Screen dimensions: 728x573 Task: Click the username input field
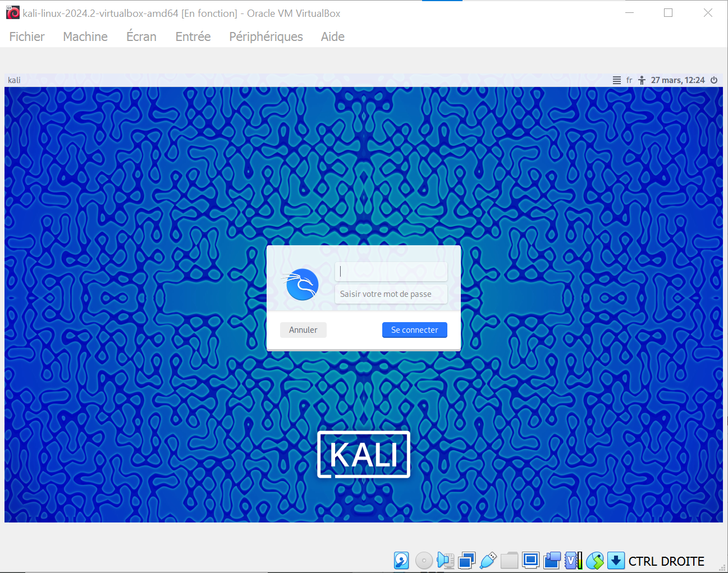coord(391,271)
